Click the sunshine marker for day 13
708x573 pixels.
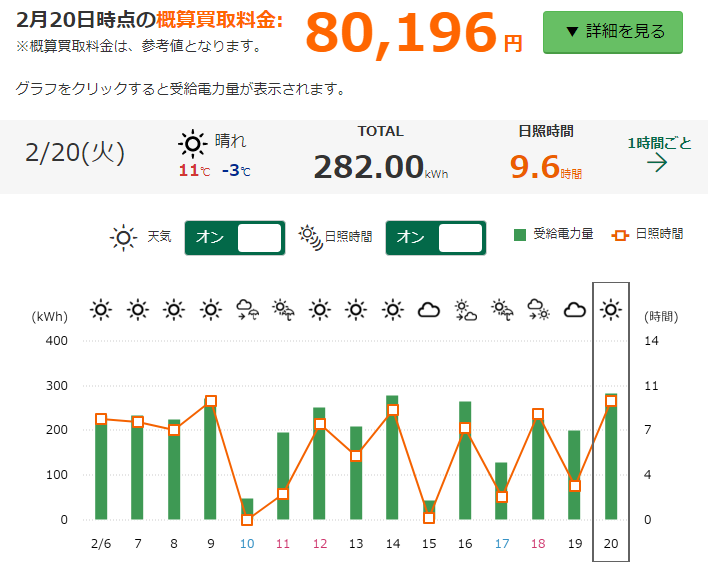[x=356, y=456]
